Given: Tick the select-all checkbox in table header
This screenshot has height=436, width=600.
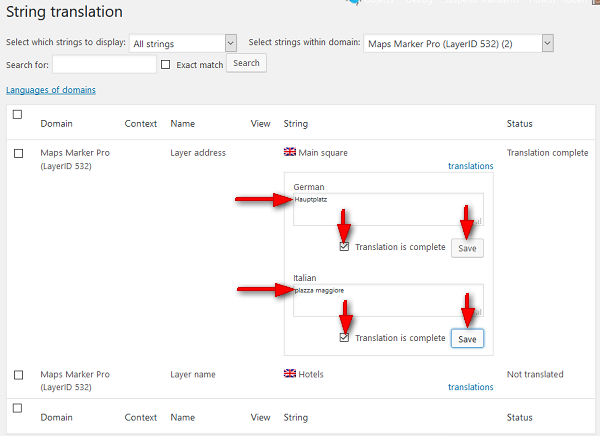Looking at the screenshot, I should point(18,114).
